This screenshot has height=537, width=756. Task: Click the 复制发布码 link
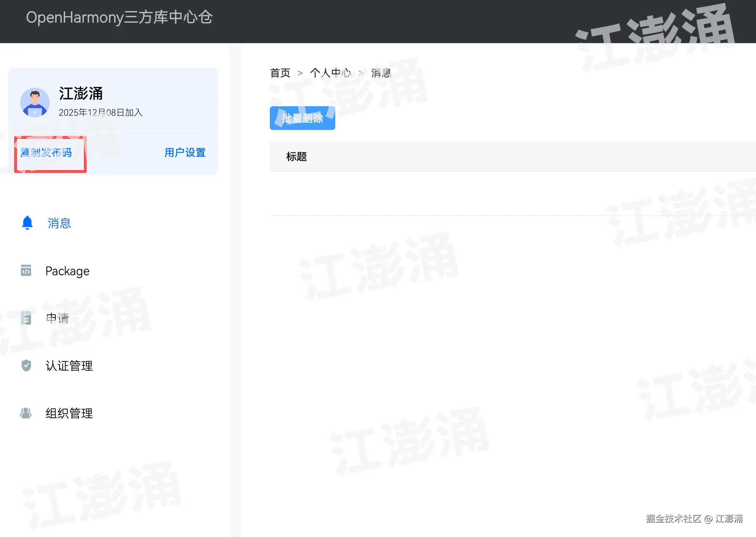46,153
